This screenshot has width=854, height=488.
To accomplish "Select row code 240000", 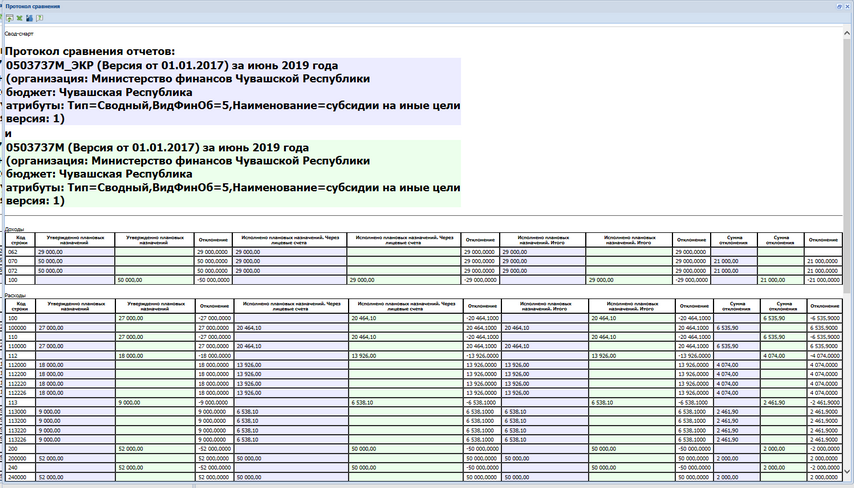I will coord(21,477).
